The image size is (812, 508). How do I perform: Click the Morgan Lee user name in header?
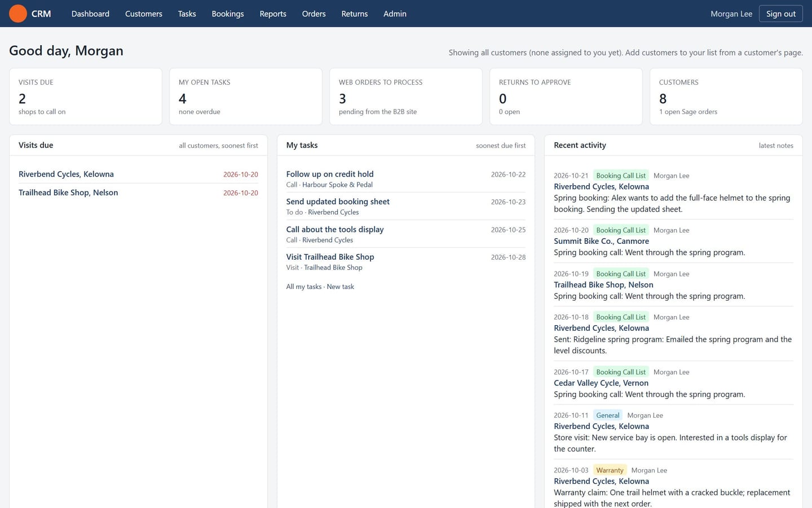click(x=731, y=14)
